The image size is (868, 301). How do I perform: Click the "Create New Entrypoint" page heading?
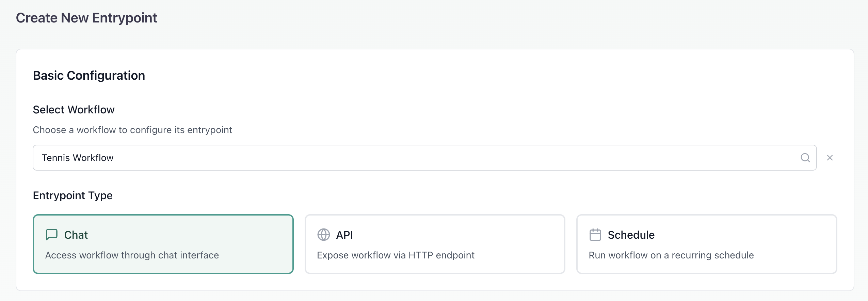(86, 18)
